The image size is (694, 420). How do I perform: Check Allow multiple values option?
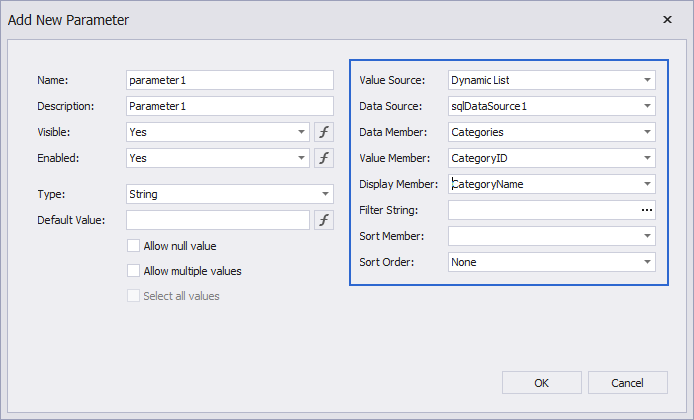click(133, 271)
